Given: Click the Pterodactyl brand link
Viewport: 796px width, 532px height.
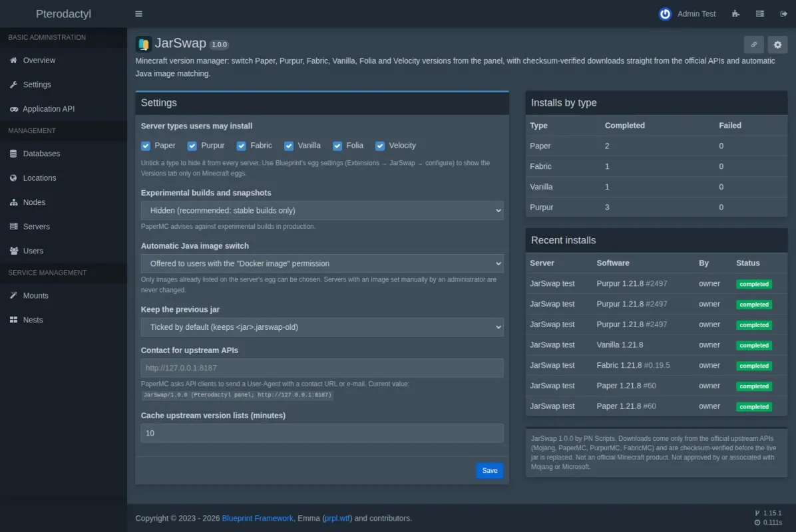Looking at the screenshot, I should point(63,14).
